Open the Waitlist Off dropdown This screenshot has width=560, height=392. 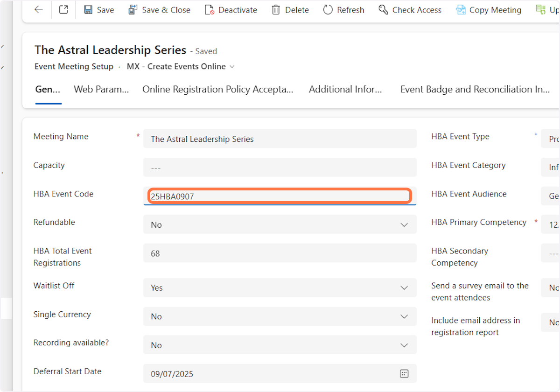pos(404,288)
